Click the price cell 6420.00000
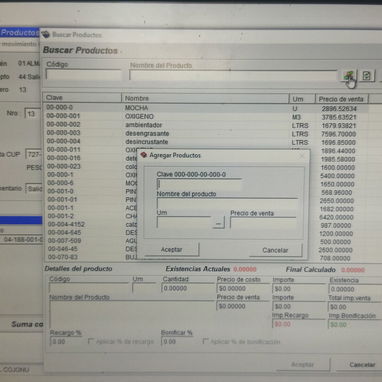This screenshot has width=382, height=382. click(x=337, y=217)
